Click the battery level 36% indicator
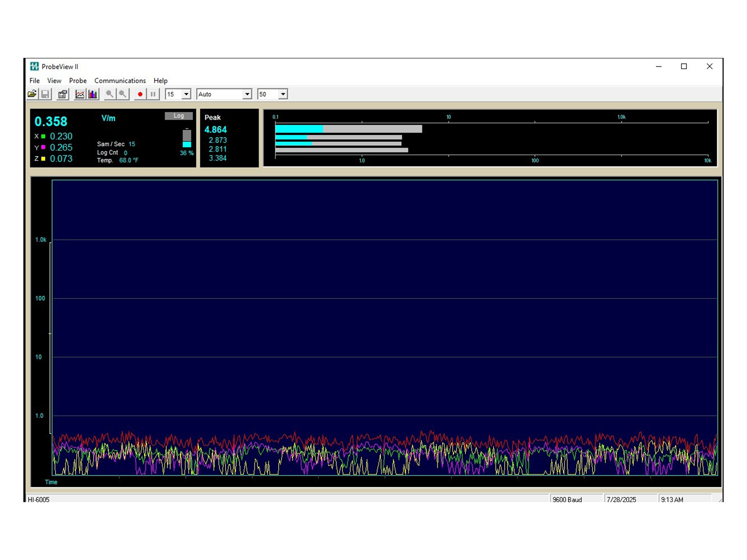 point(187,139)
